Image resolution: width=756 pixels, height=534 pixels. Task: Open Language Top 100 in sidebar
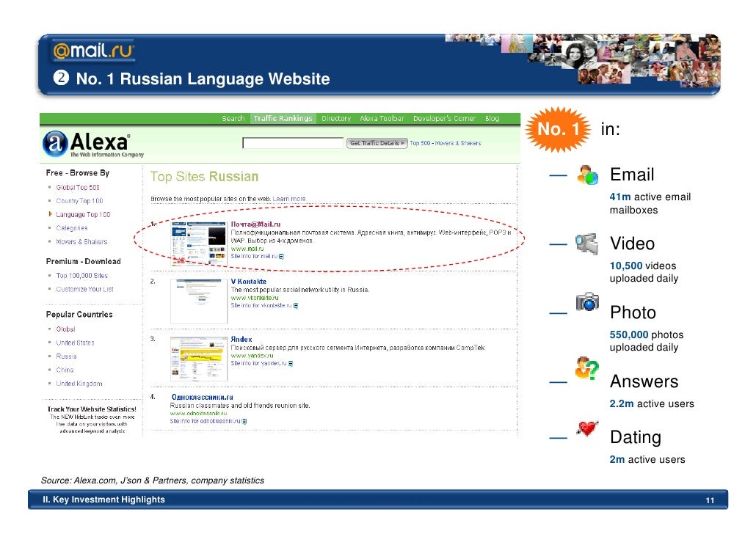tap(83, 214)
